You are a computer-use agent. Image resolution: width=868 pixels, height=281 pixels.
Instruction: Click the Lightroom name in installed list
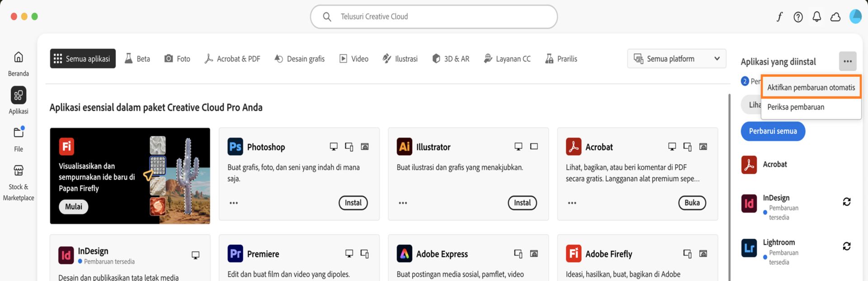(778, 243)
